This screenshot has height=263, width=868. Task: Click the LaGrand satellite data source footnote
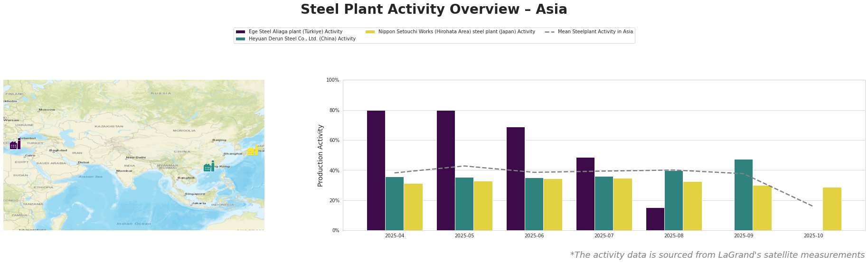717,255
